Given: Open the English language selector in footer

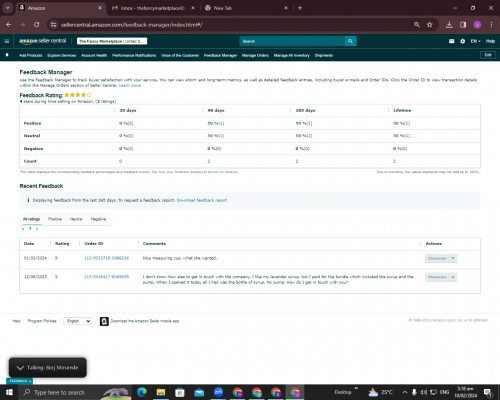Looking at the screenshot, I should pos(78,321).
